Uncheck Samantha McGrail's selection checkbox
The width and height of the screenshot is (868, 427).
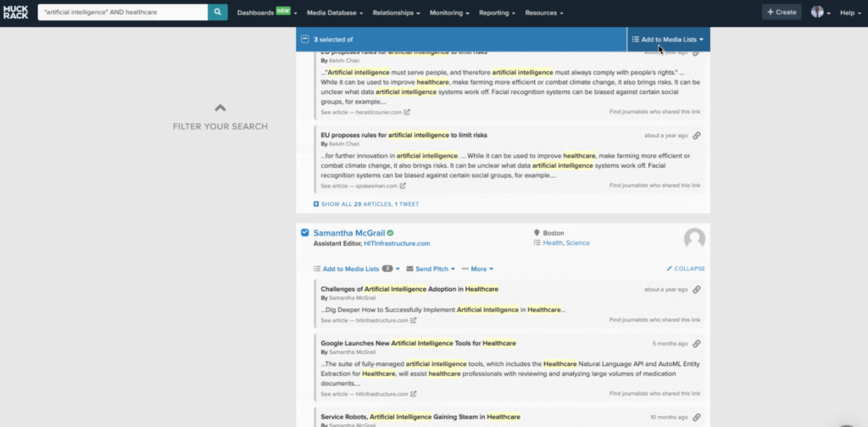click(x=304, y=232)
